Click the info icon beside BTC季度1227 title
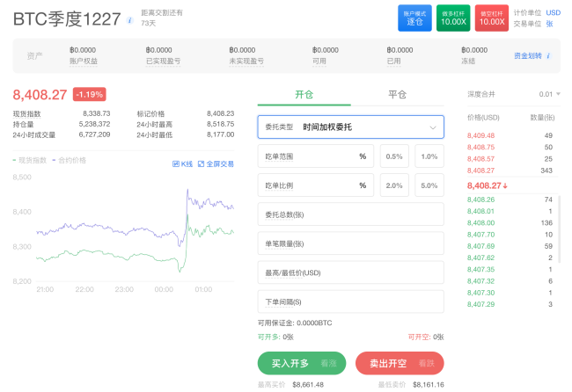Screen dimensions: 572x392 point(129,20)
